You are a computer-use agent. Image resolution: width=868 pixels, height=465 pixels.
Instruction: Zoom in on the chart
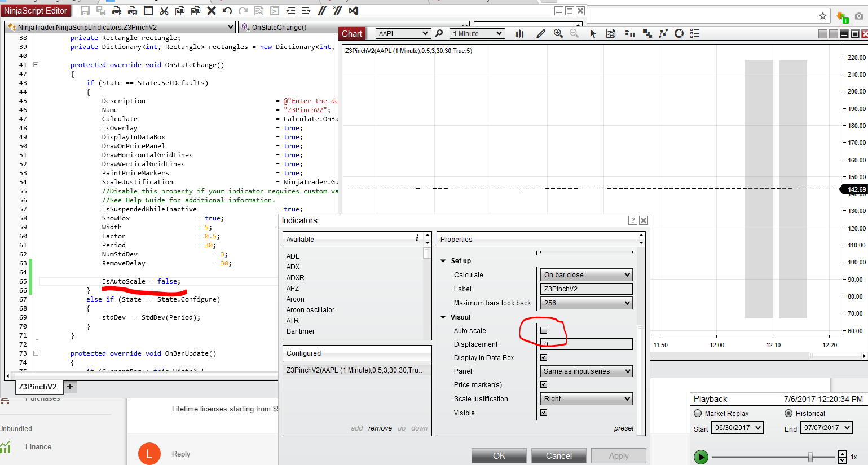coord(558,34)
